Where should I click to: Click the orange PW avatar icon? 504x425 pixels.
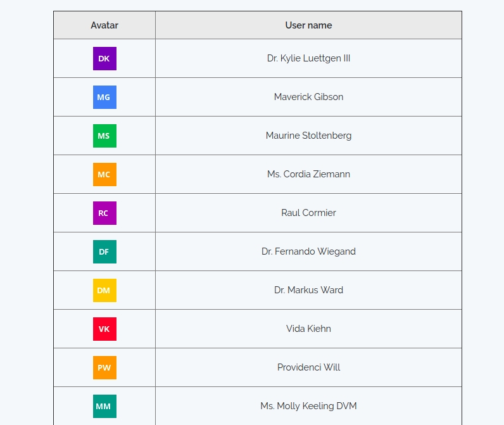104,367
